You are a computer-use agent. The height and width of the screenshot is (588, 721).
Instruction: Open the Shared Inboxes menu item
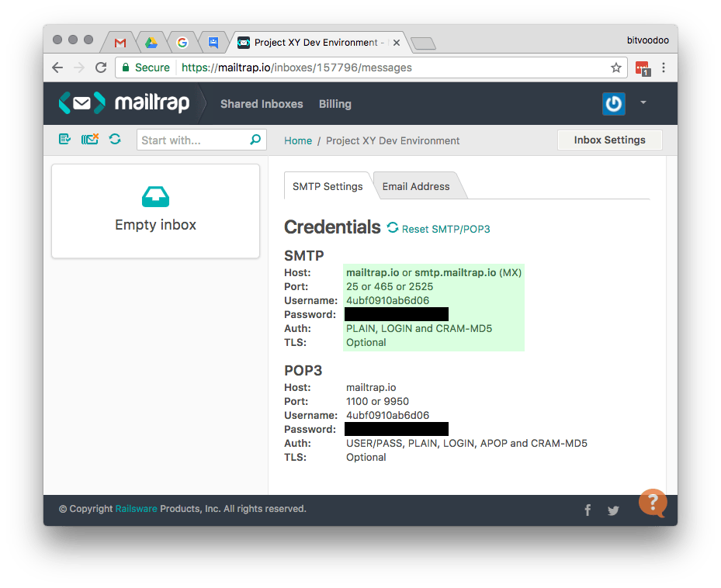tap(262, 104)
